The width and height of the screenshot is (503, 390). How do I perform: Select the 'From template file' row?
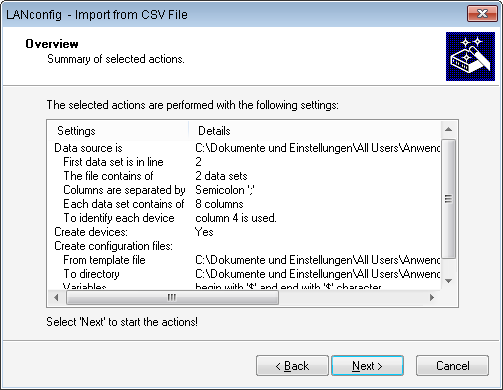click(244, 260)
